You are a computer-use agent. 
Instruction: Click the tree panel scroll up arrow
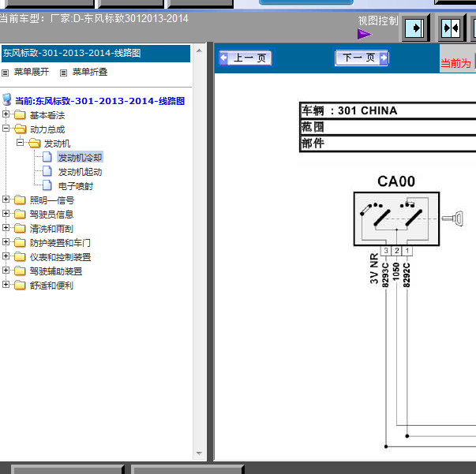[x=199, y=50]
